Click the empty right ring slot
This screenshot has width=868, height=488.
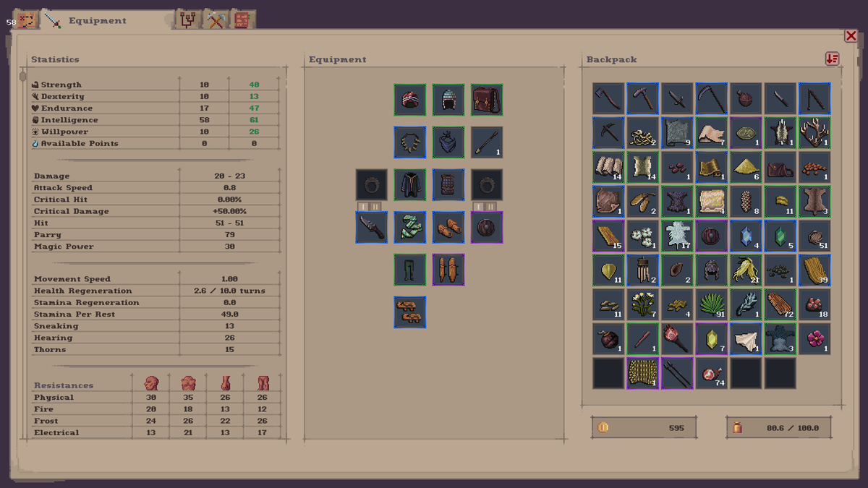coord(487,184)
